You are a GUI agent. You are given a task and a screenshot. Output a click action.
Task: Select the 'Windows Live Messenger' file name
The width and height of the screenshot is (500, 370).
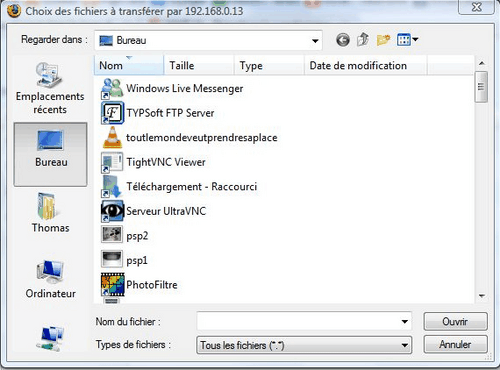184,88
